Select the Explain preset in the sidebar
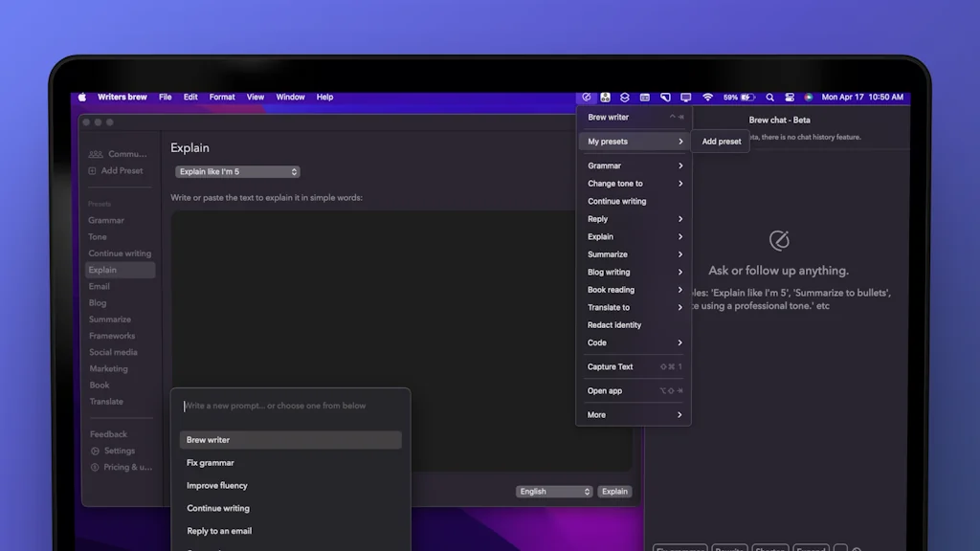The image size is (980, 551). click(x=109, y=269)
